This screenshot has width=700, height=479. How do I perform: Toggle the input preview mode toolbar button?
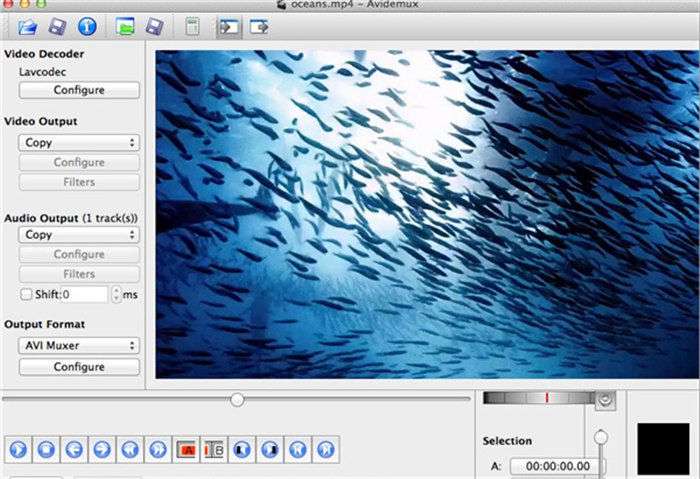pyautogui.click(x=229, y=27)
